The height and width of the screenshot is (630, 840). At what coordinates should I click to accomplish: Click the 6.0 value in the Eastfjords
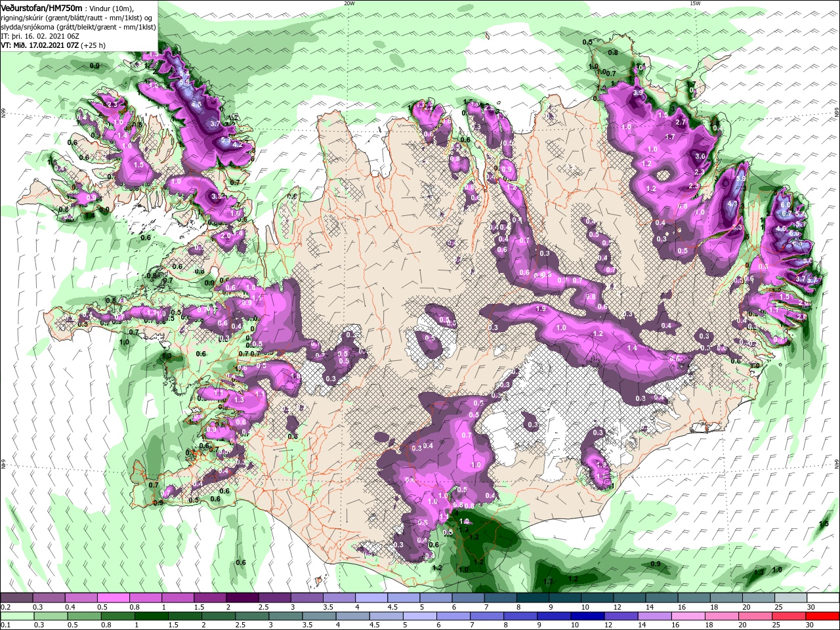tap(786, 205)
